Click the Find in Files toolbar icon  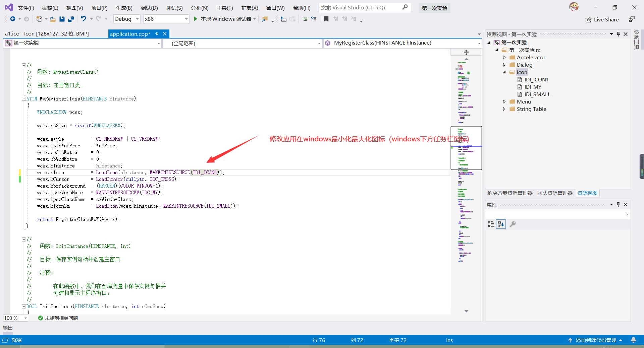(x=265, y=19)
